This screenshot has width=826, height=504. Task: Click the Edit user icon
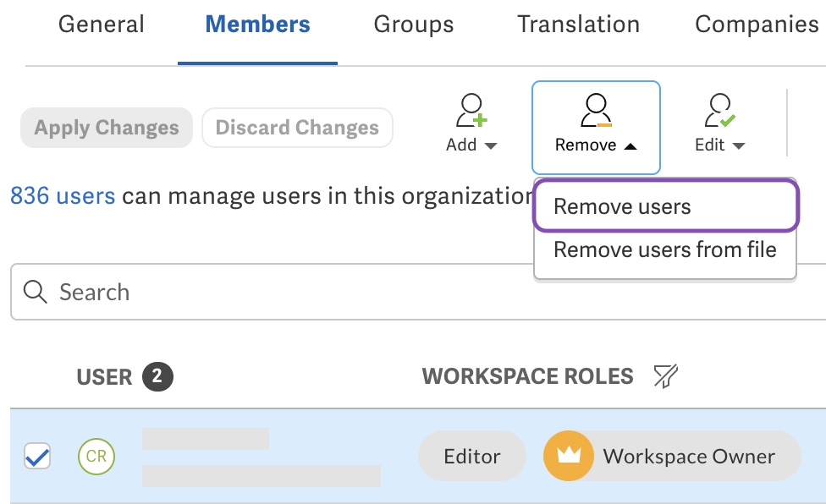pos(720,111)
